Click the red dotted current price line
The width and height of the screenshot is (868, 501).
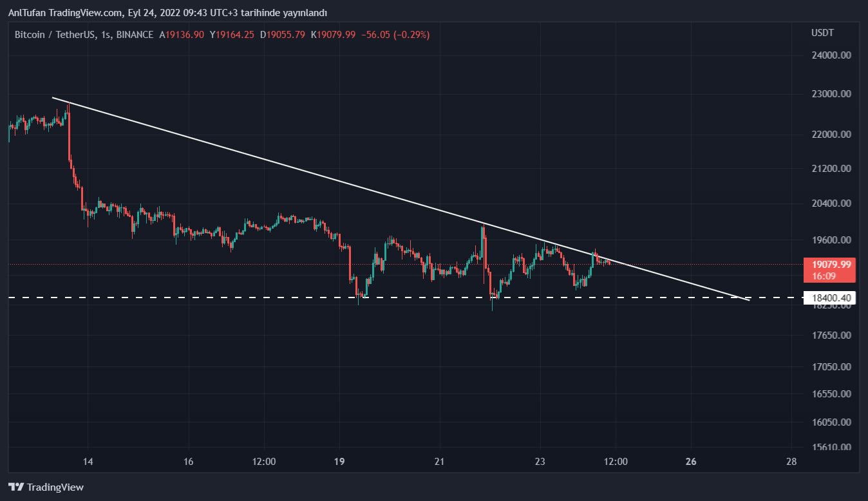pos(193,264)
